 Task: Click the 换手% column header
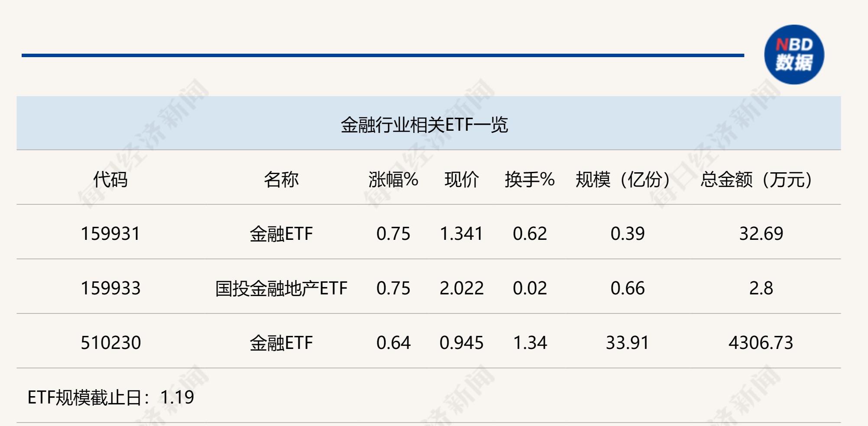click(530, 179)
